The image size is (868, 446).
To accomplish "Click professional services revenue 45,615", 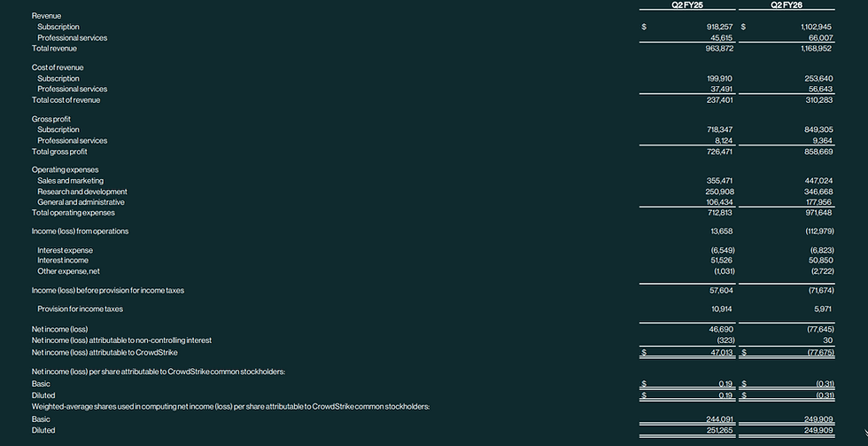I will (721, 37).
